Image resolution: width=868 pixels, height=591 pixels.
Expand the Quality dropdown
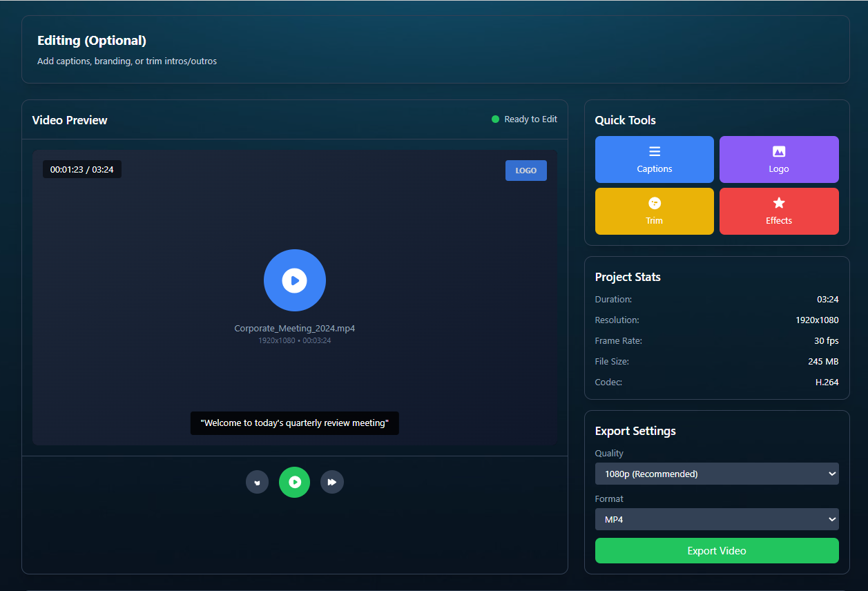tap(716, 474)
